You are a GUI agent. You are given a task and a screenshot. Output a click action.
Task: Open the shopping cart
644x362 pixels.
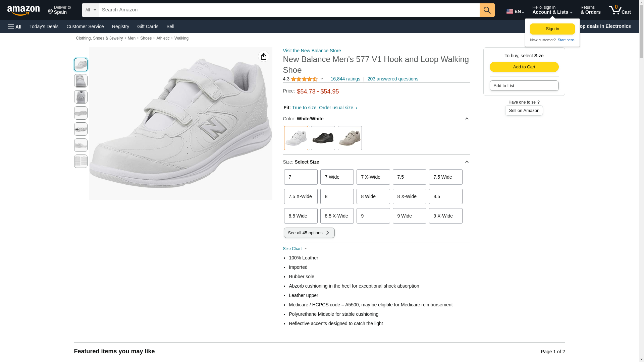[x=620, y=10]
